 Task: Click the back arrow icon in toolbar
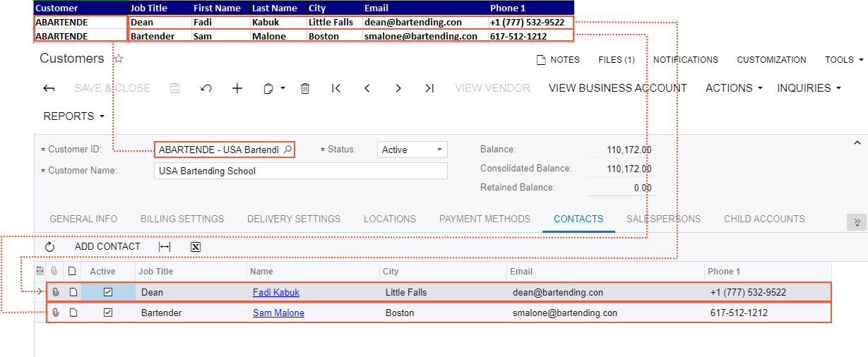49,88
